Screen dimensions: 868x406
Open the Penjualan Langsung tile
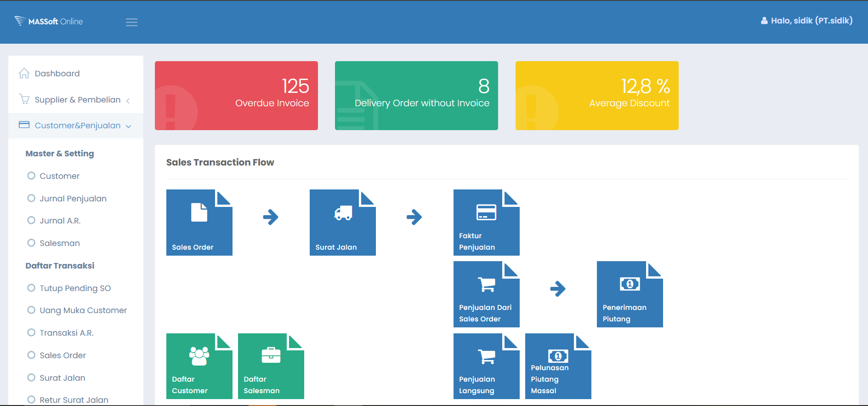(487, 366)
